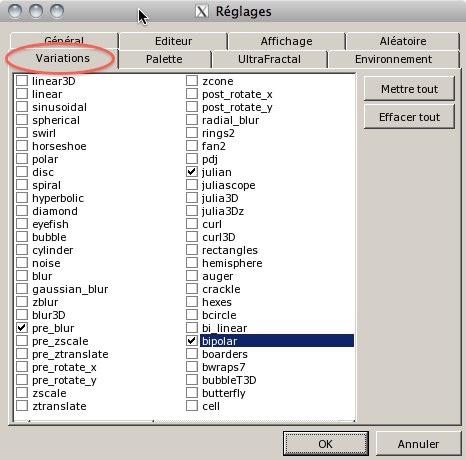Click the X11 icon beside Réglages title
466x460 pixels.
pos(202,12)
